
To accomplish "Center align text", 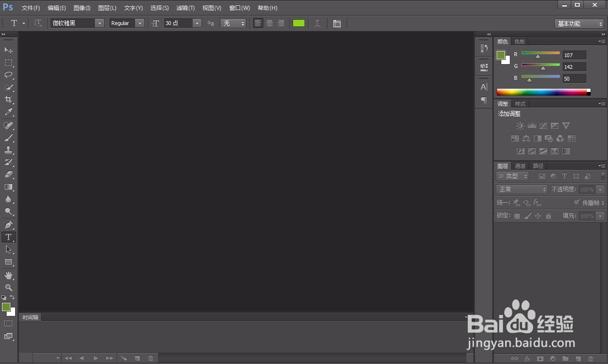I will click(270, 23).
